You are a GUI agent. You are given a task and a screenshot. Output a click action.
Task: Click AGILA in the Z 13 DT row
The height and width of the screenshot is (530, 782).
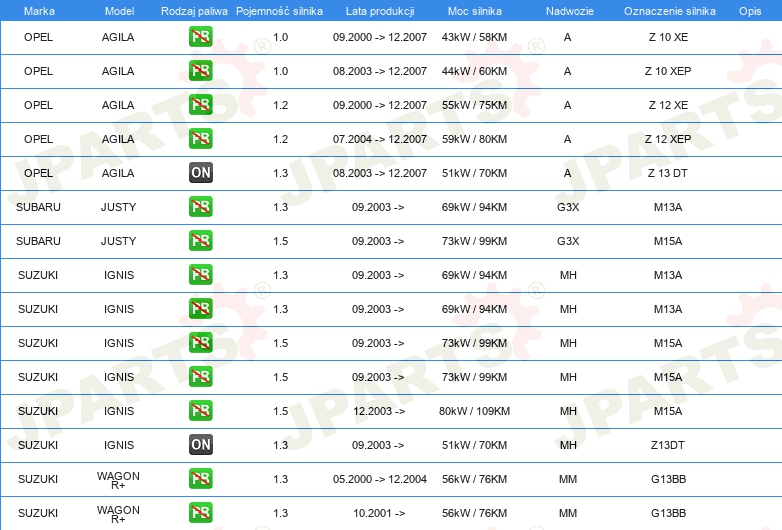(x=118, y=173)
